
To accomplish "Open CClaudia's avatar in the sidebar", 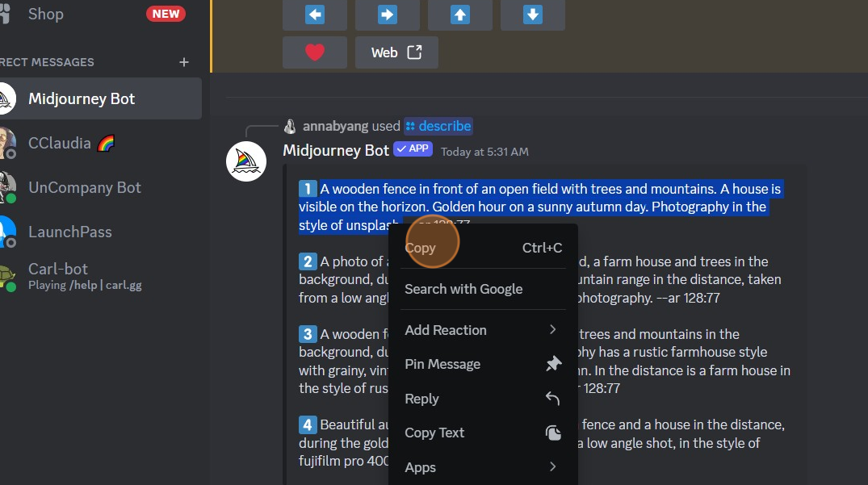I will 6,143.
